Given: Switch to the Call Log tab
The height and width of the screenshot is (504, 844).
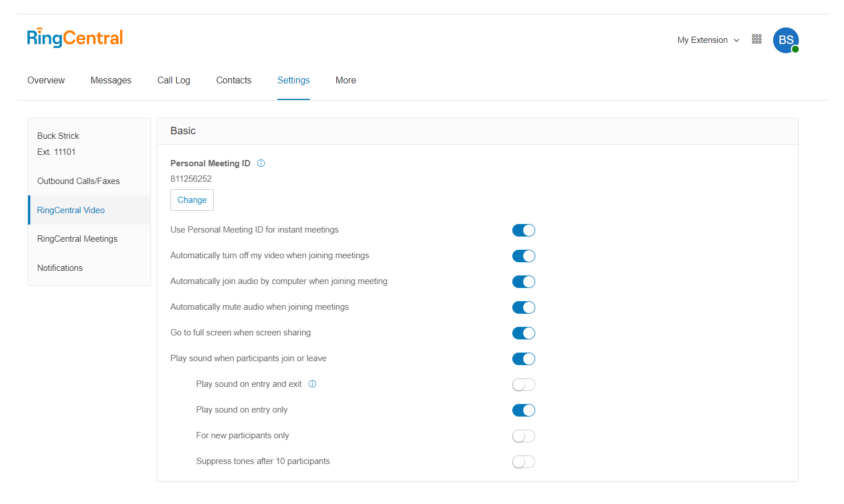Looking at the screenshot, I should coord(174,81).
